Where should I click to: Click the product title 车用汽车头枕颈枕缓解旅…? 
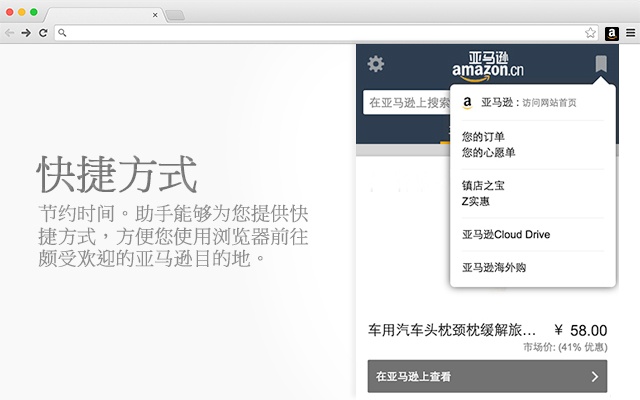tap(452, 330)
